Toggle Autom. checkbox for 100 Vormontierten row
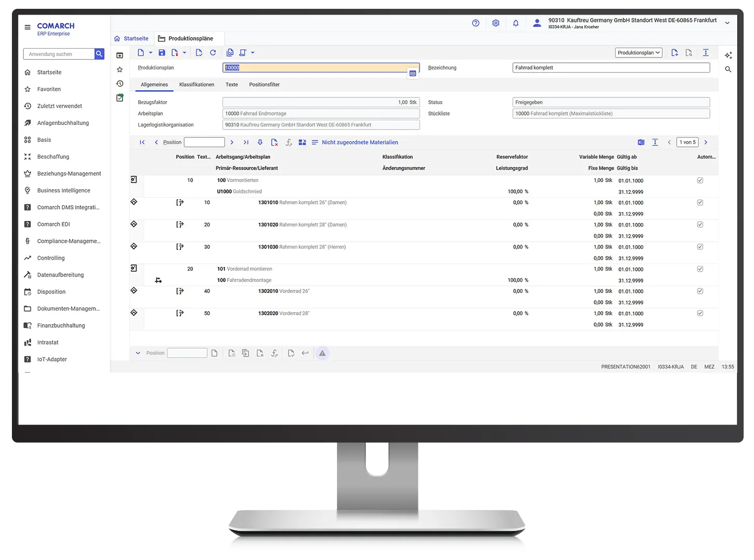This screenshot has width=754, height=560. [700, 180]
